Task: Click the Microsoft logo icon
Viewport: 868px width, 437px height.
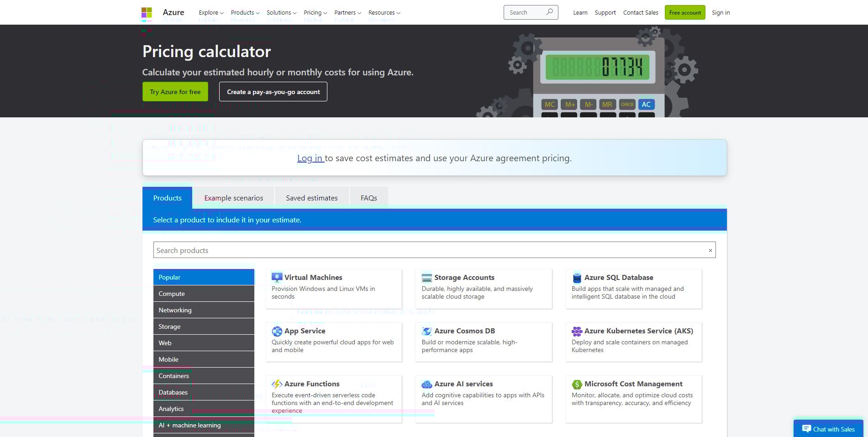Action: [x=147, y=12]
